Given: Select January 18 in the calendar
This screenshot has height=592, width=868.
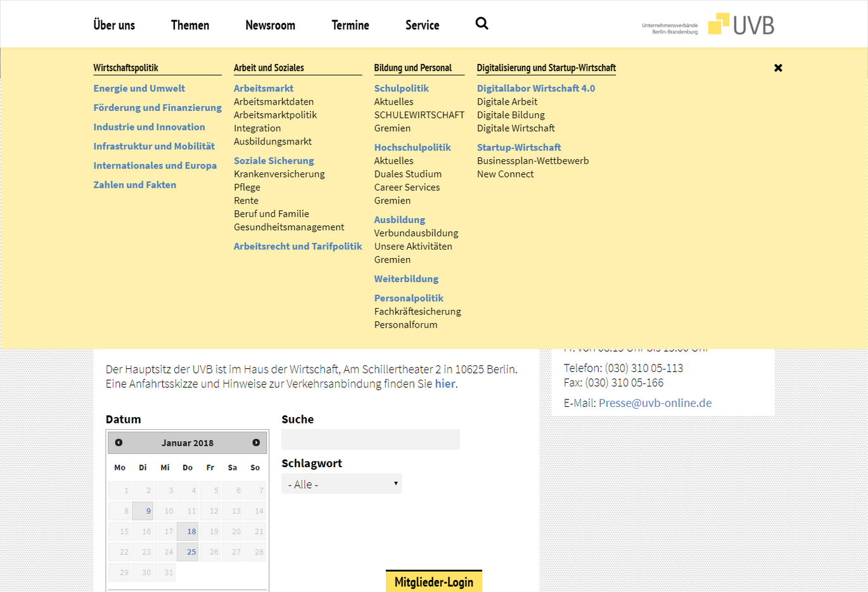Looking at the screenshot, I should 188,531.
